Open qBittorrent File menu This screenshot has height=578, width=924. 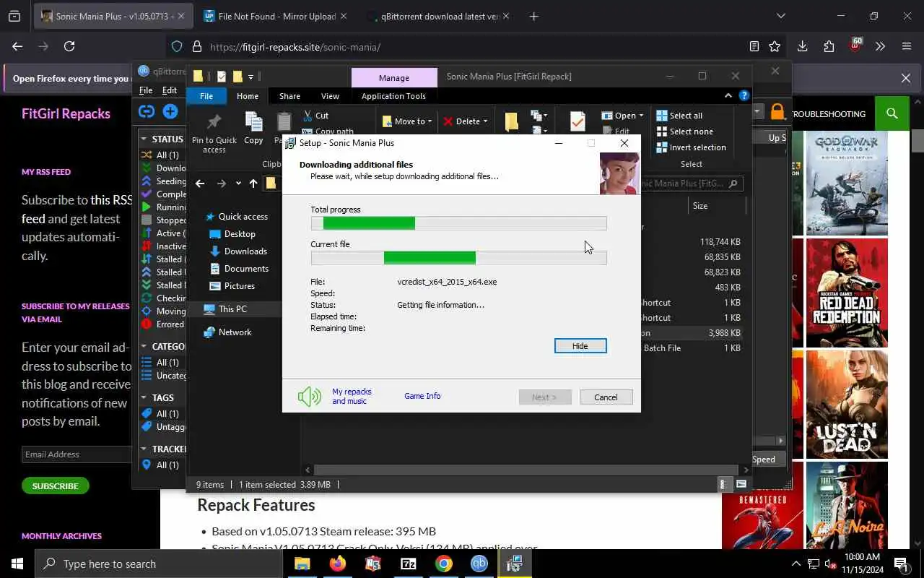tap(146, 90)
